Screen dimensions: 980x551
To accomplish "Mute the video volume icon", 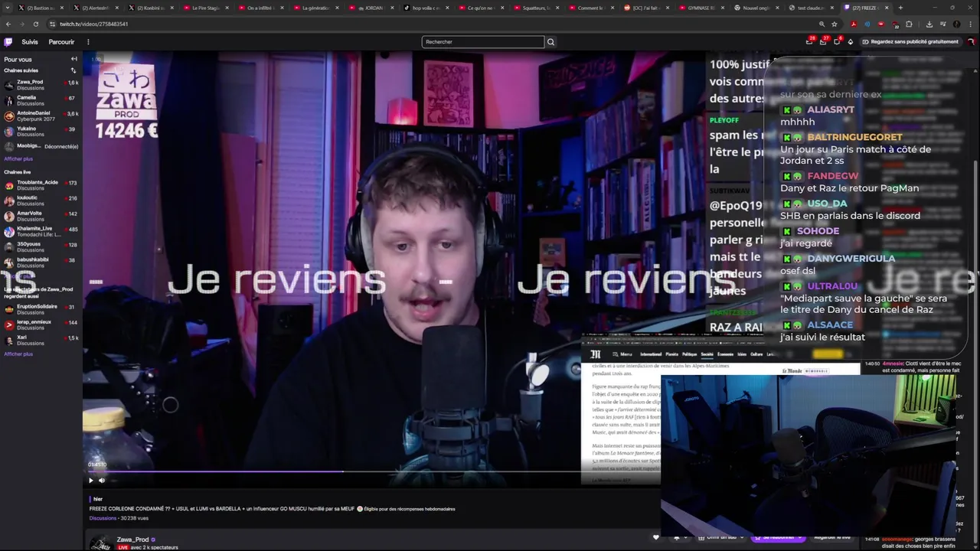I will click(x=102, y=481).
